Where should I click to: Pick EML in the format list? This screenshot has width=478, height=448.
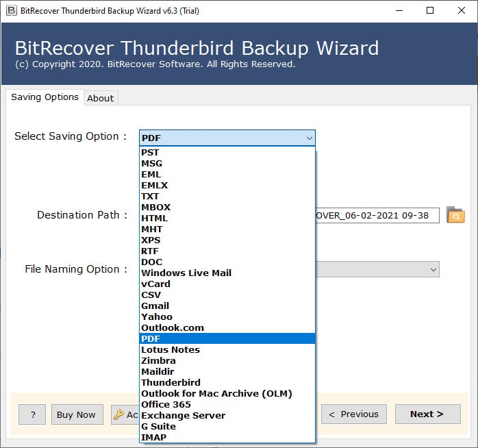(x=227, y=175)
